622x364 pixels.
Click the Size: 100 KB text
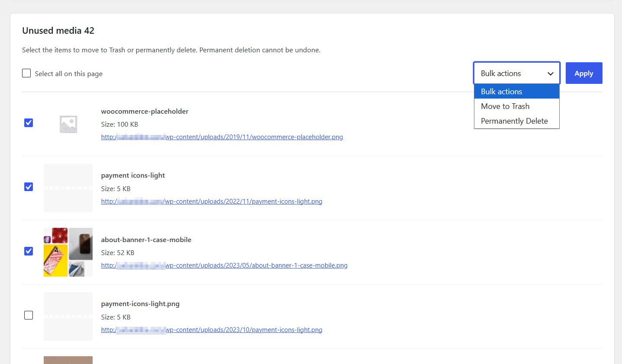tap(119, 125)
